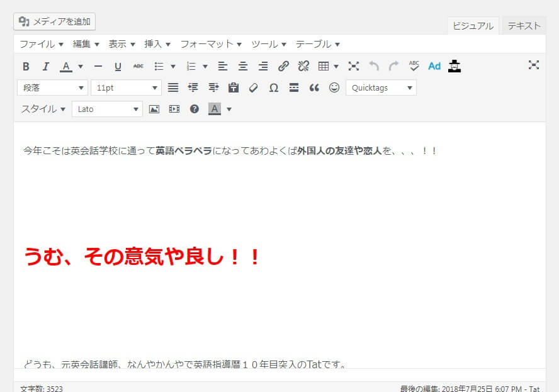Open the Lato font family dropdown
Viewport: 559px width, 392px height.
point(107,109)
